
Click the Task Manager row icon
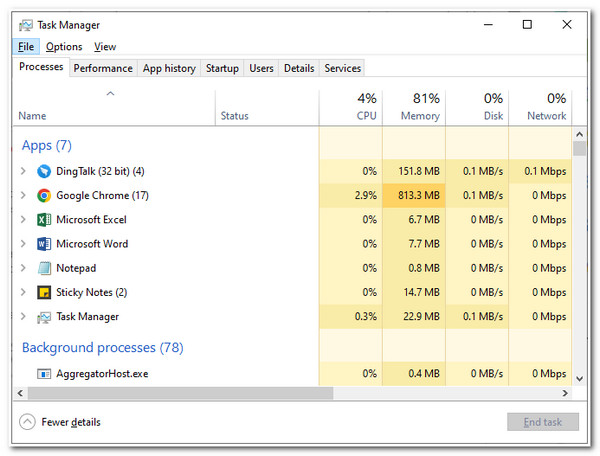[44, 317]
